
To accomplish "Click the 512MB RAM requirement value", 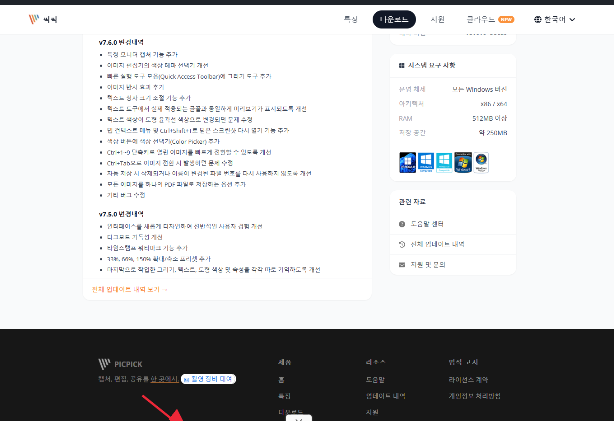I will coord(489,118).
